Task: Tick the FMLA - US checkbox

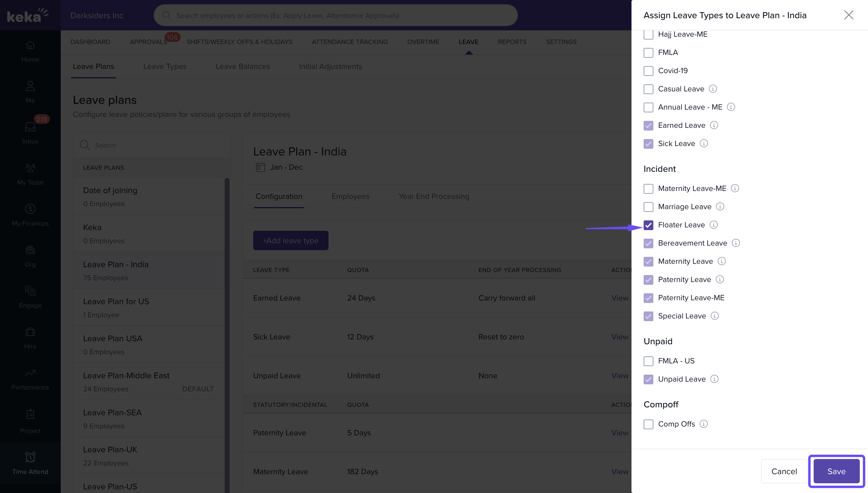Action: [x=648, y=361]
